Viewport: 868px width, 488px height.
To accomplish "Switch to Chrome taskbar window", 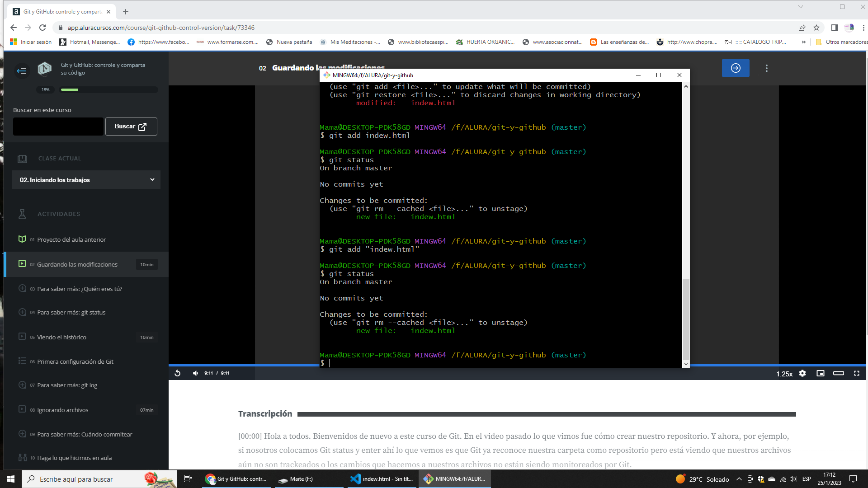I will click(x=236, y=479).
